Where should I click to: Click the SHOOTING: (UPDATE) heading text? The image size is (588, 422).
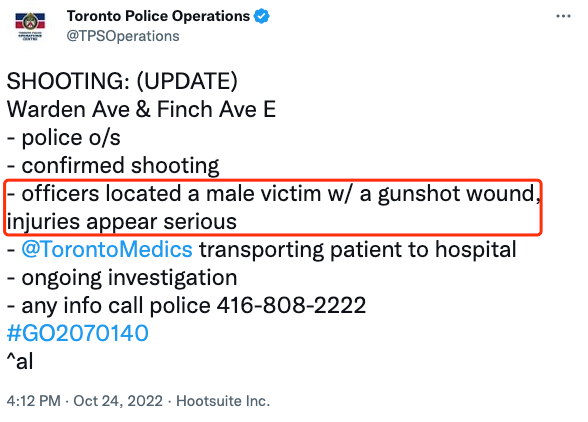click(x=122, y=81)
